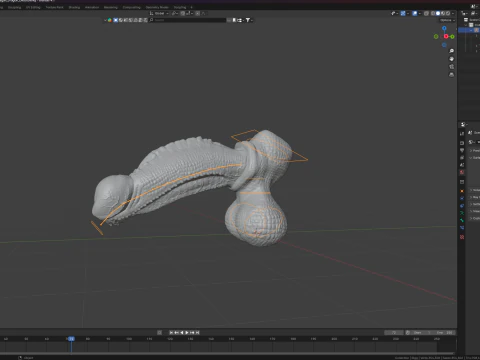Open the snapping options dropdown
This screenshot has height=360, width=480.
[189, 13]
